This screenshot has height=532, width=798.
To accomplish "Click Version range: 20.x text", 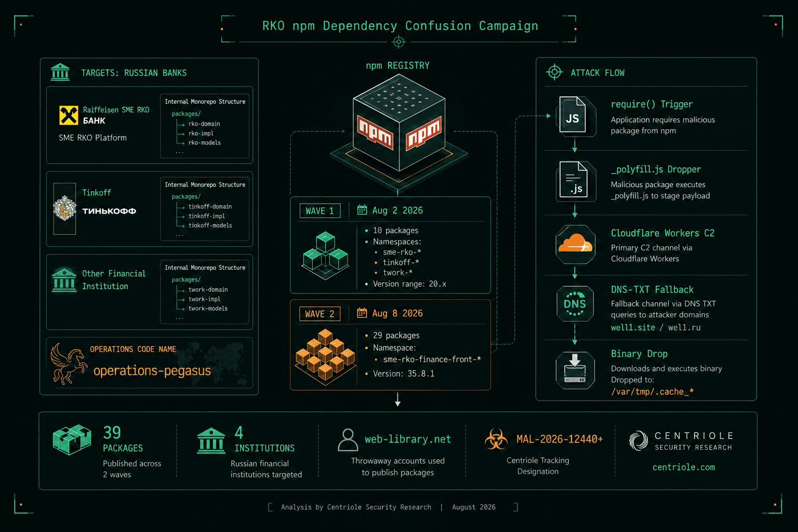I will [x=409, y=284].
